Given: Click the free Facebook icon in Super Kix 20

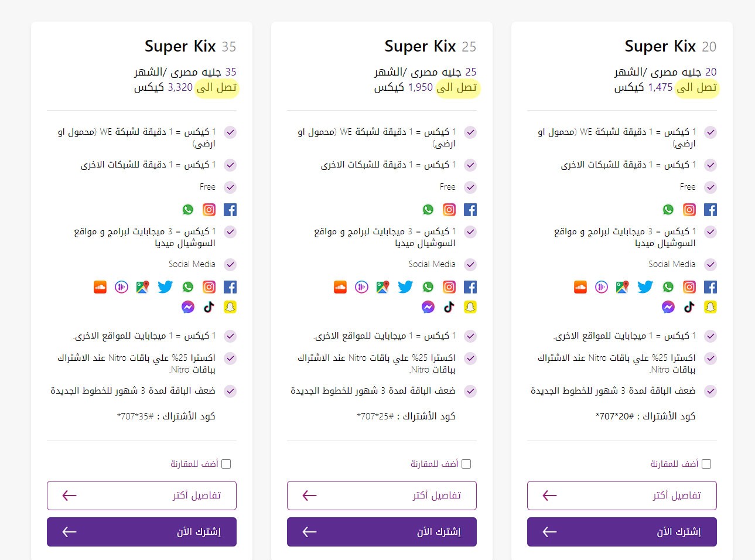Looking at the screenshot, I should (710, 210).
